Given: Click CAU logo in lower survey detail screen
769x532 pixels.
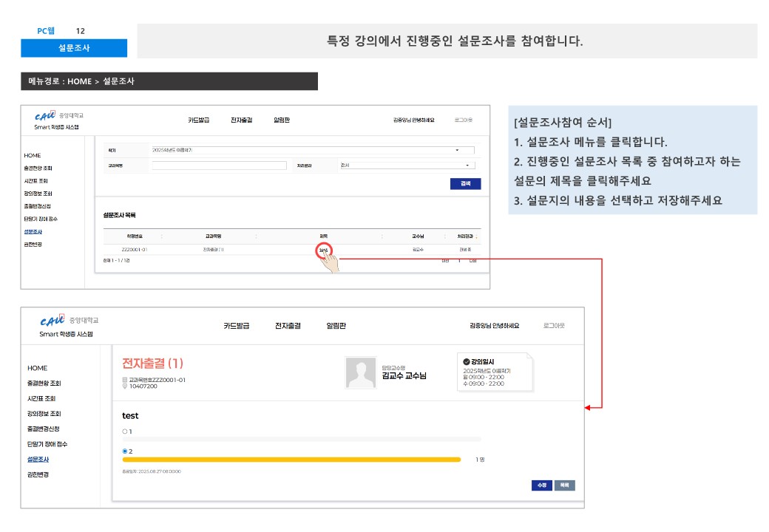Looking at the screenshot, I should [x=52, y=320].
